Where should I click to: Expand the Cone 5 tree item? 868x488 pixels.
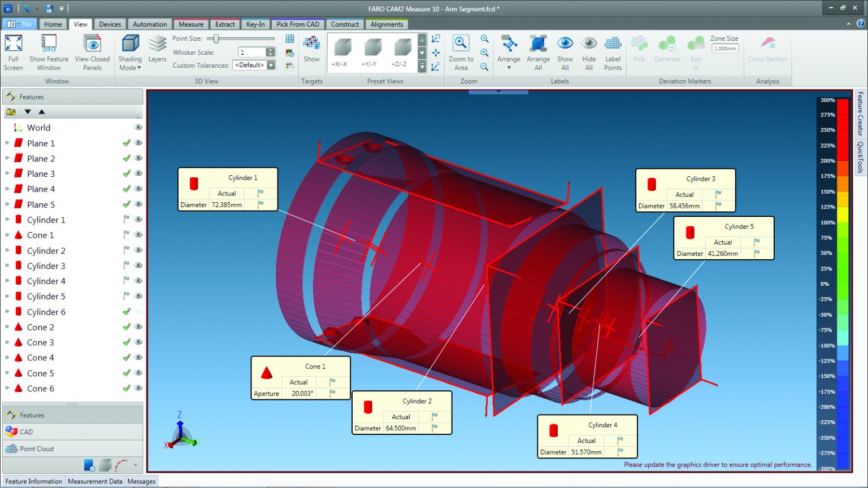click(x=7, y=373)
